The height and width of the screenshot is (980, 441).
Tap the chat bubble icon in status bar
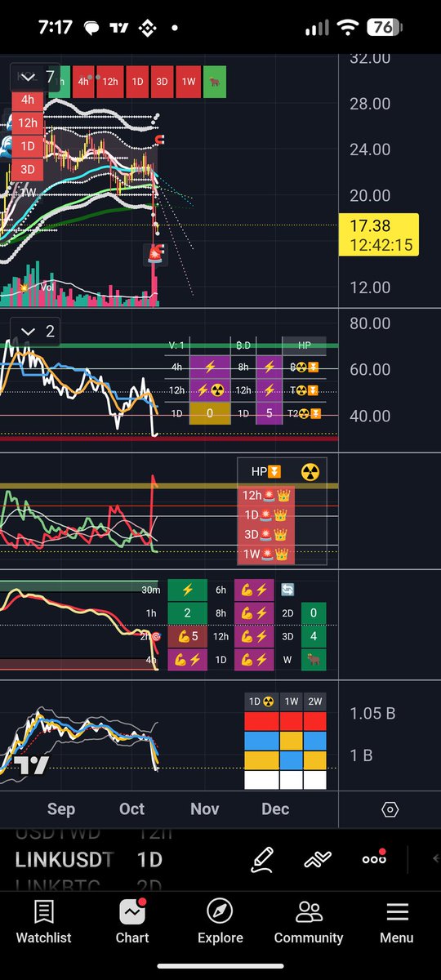pyautogui.click(x=91, y=27)
